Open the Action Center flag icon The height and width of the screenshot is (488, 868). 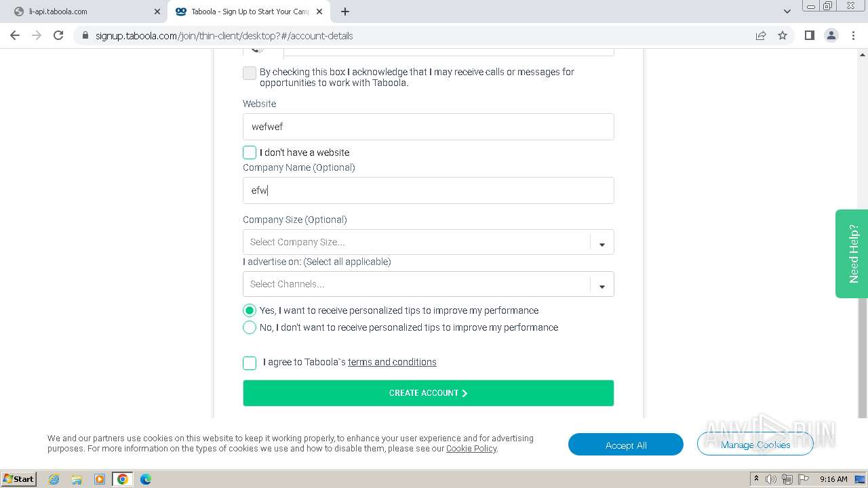click(802, 479)
